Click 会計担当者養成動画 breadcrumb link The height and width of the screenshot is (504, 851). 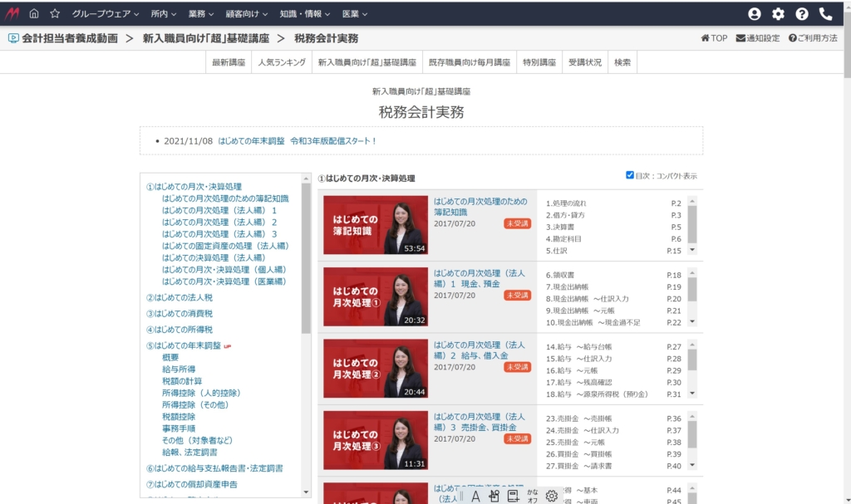point(70,38)
